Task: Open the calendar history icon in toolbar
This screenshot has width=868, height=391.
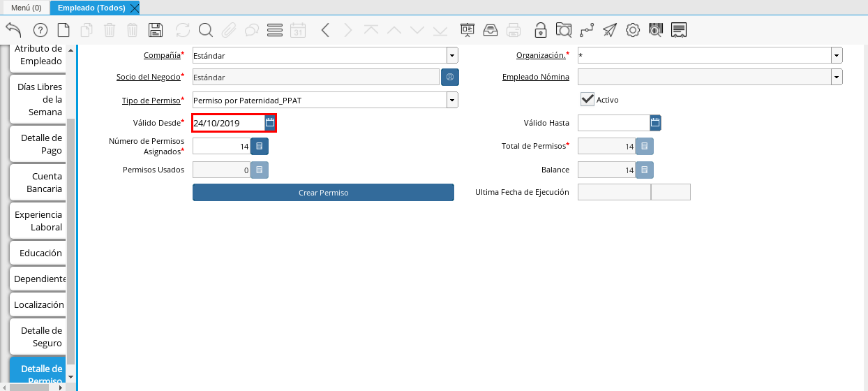Action: tap(298, 30)
